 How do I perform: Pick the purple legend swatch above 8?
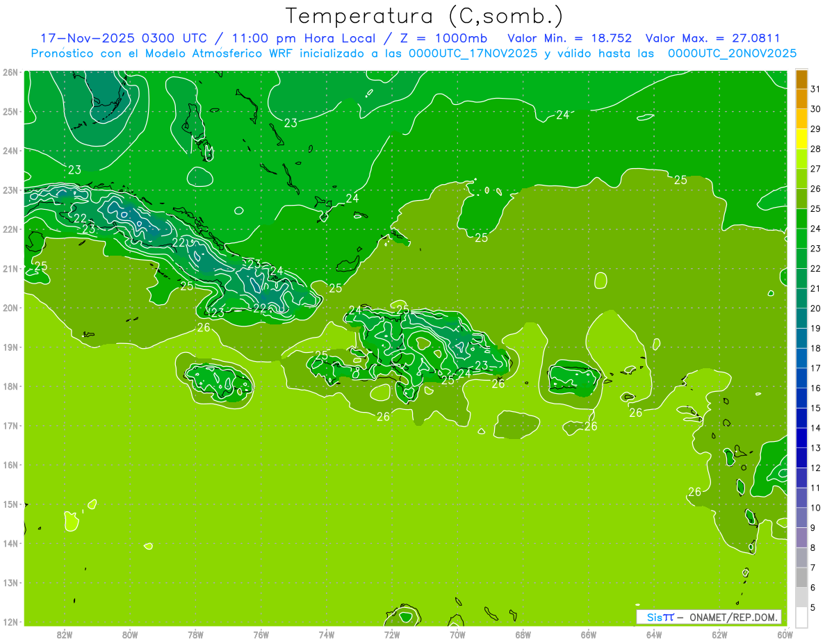coord(801,537)
